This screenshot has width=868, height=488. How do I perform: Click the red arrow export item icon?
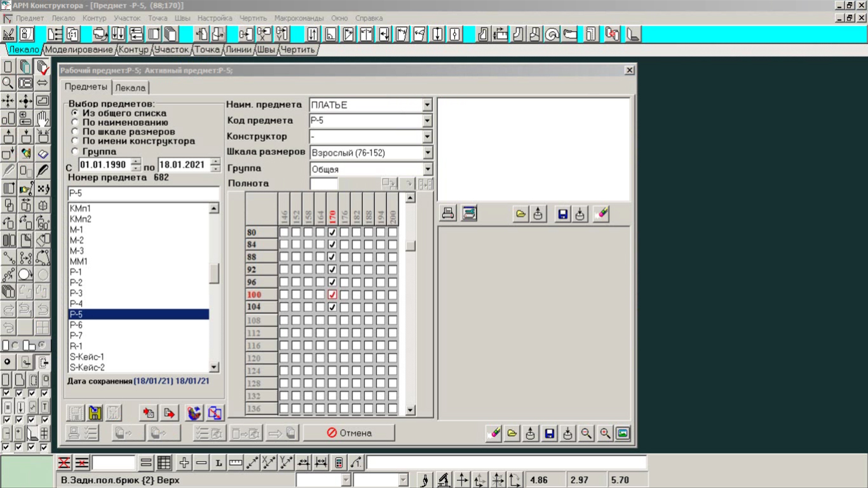169,413
